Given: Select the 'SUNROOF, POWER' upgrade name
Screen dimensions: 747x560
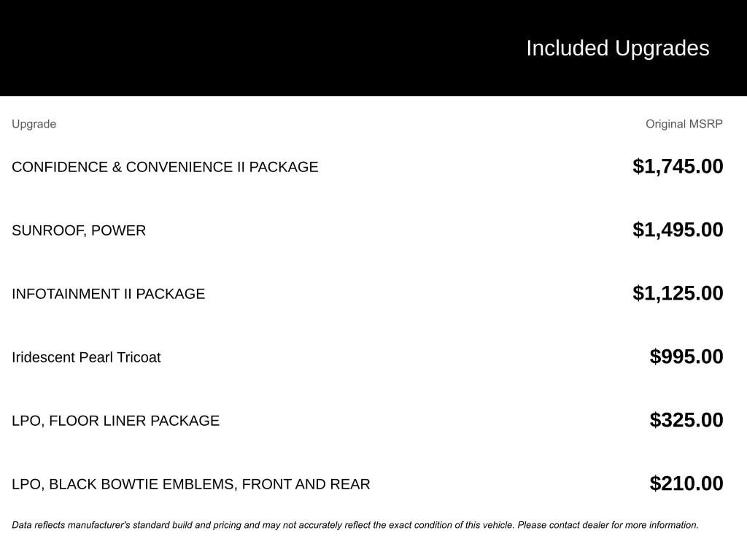Looking at the screenshot, I should (79, 230).
